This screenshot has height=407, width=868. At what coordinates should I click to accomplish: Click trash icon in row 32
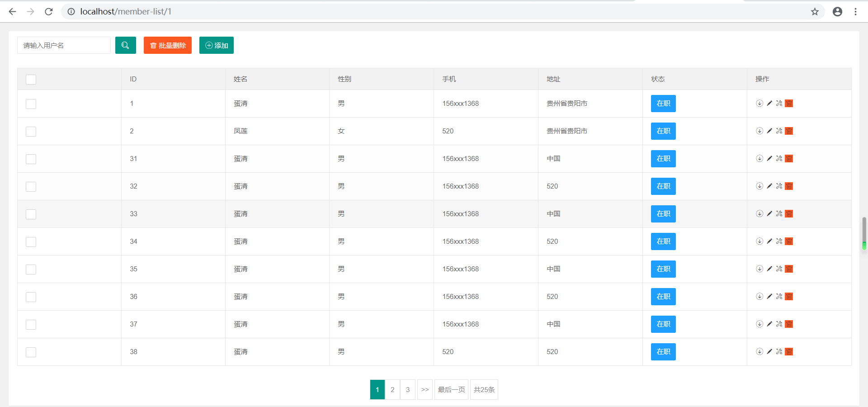coord(789,186)
